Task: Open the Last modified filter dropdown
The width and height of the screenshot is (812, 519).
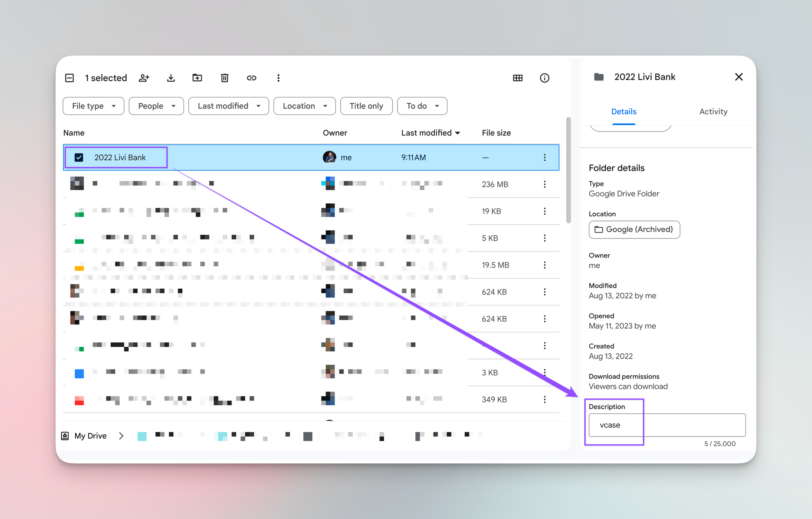Action: pyautogui.click(x=229, y=106)
